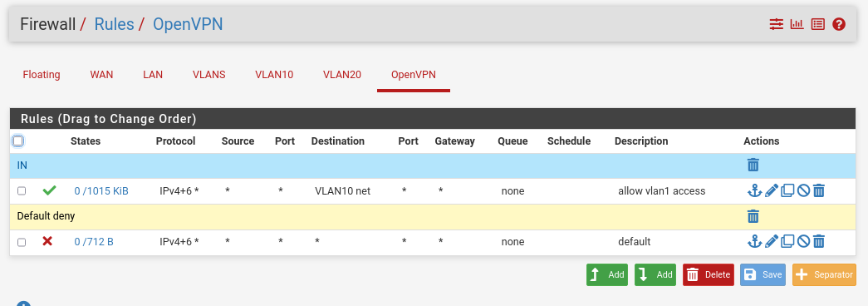Open firewall log list icon in header

pos(817,24)
